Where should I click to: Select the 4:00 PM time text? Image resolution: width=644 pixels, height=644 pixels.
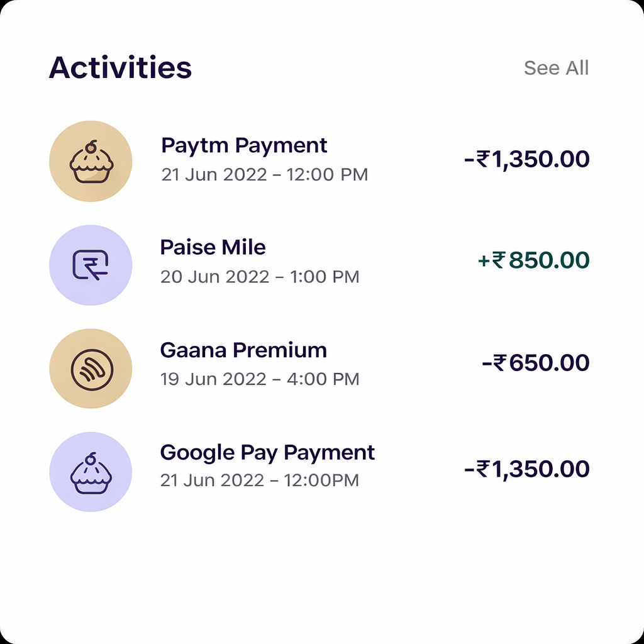click(x=325, y=379)
